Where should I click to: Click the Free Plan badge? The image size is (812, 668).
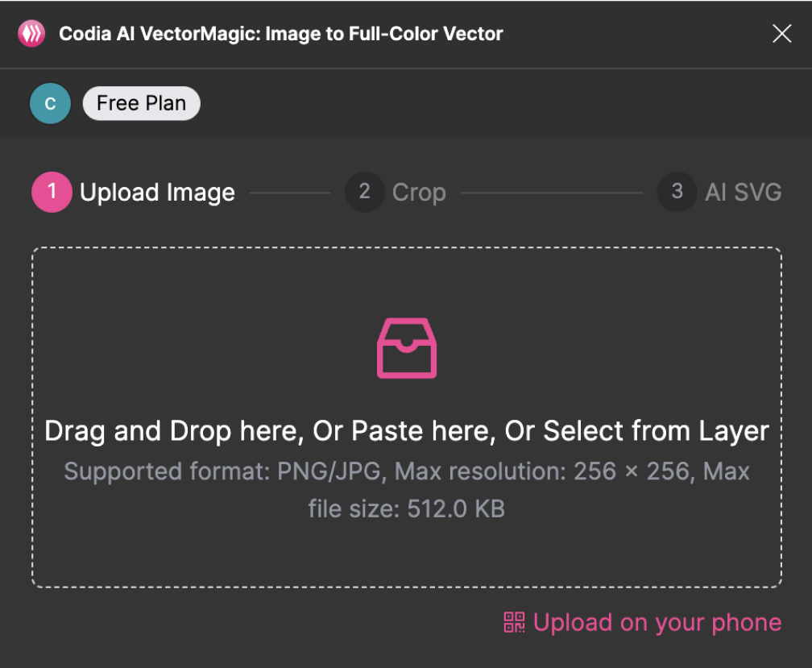tap(141, 103)
